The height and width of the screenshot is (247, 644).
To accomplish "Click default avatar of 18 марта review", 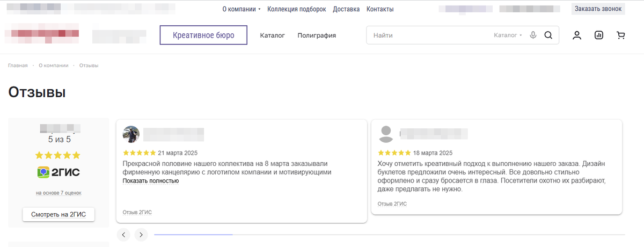I will [x=386, y=134].
